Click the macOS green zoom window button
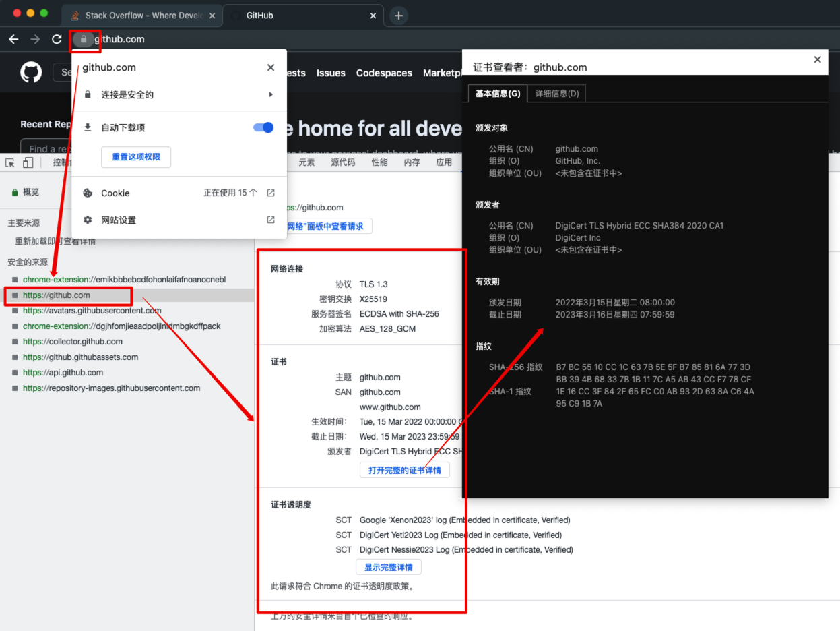Screen dimensions: 840x631 [x=44, y=13]
